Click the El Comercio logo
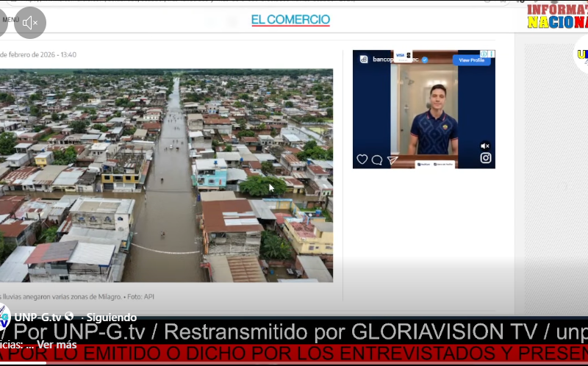Screen dimensions: 588x366 [290, 20]
